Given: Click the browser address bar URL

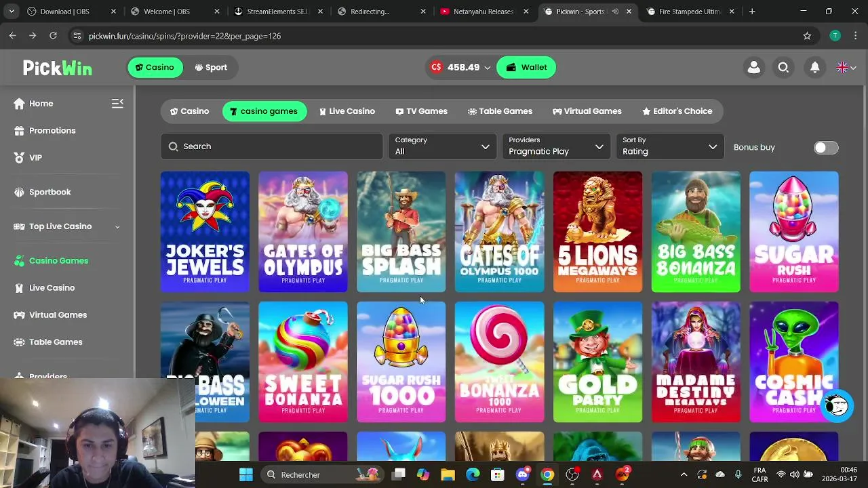Looking at the screenshot, I should [184, 36].
